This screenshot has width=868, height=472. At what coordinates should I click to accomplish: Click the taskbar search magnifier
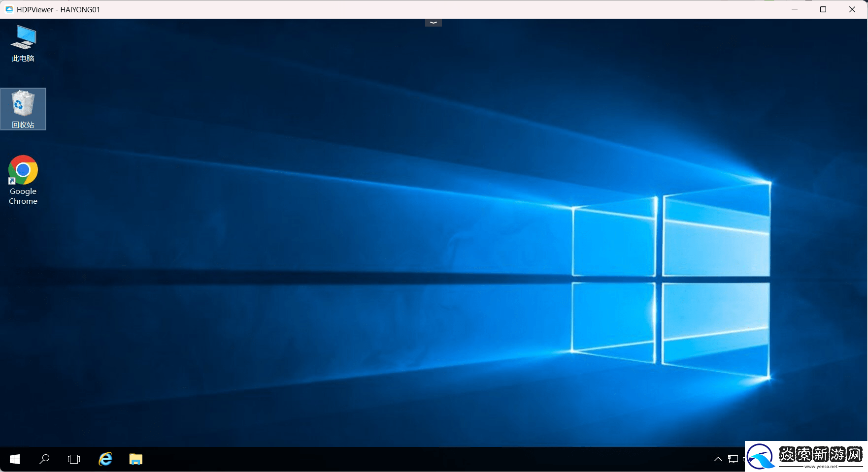44,459
